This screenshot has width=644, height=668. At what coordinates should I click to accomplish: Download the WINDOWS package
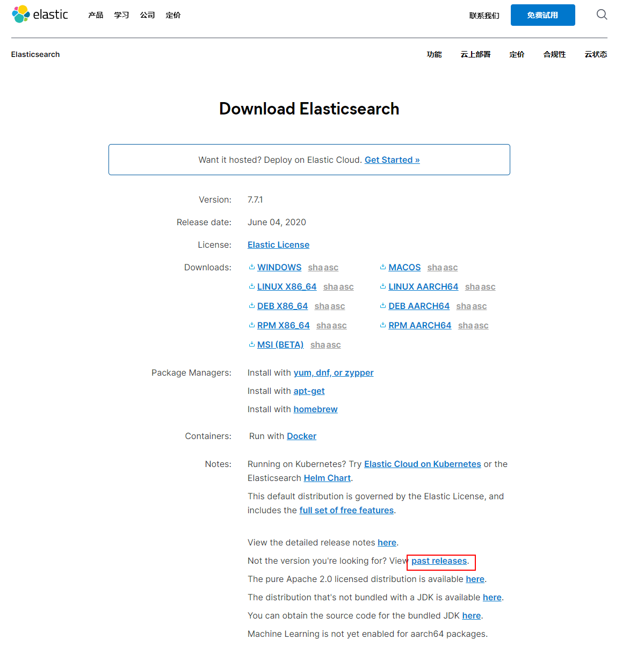coord(279,267)
